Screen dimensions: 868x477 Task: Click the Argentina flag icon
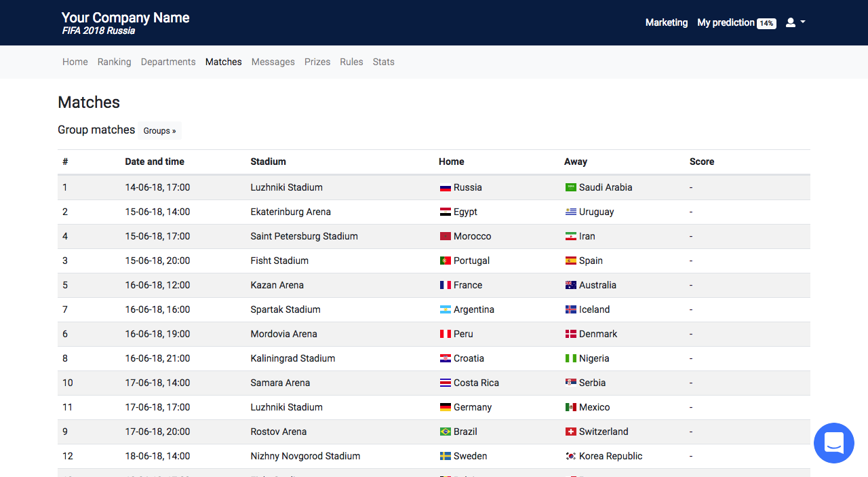(x=446, y=309)
